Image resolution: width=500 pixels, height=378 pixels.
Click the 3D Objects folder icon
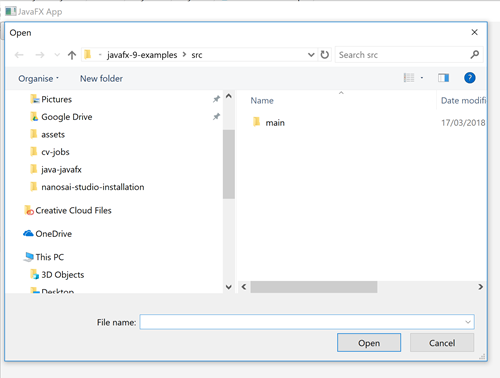[x=35, y=274]
